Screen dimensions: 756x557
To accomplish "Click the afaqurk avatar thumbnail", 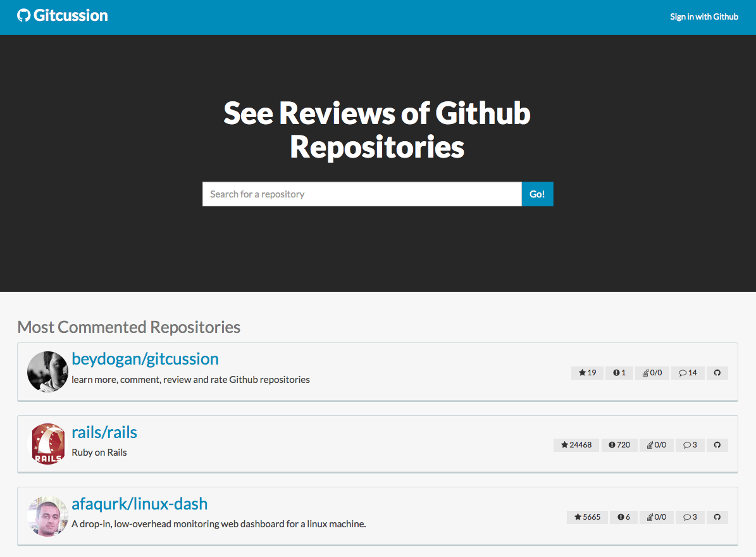I will pyautogui.click(x=47, y=516).
